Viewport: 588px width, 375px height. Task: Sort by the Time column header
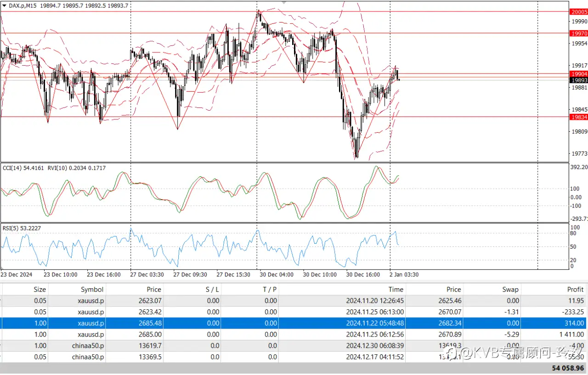pyautogui.click(x=396, y=289)
